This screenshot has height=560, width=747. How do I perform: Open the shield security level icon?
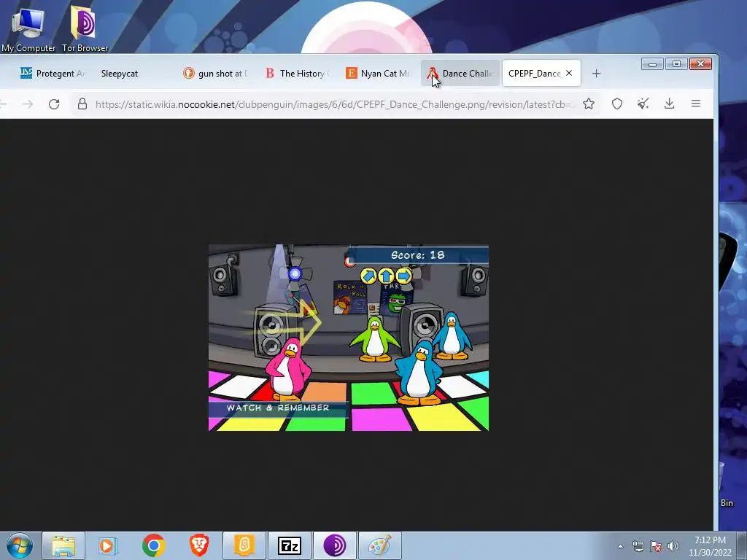(x=617, y=104)
